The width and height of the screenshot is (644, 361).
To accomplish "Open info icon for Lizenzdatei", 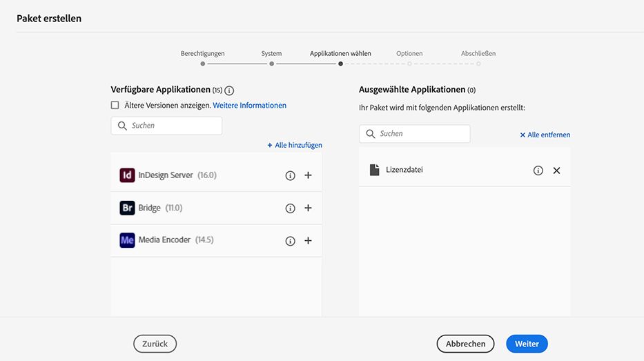I will coord(538,170).
